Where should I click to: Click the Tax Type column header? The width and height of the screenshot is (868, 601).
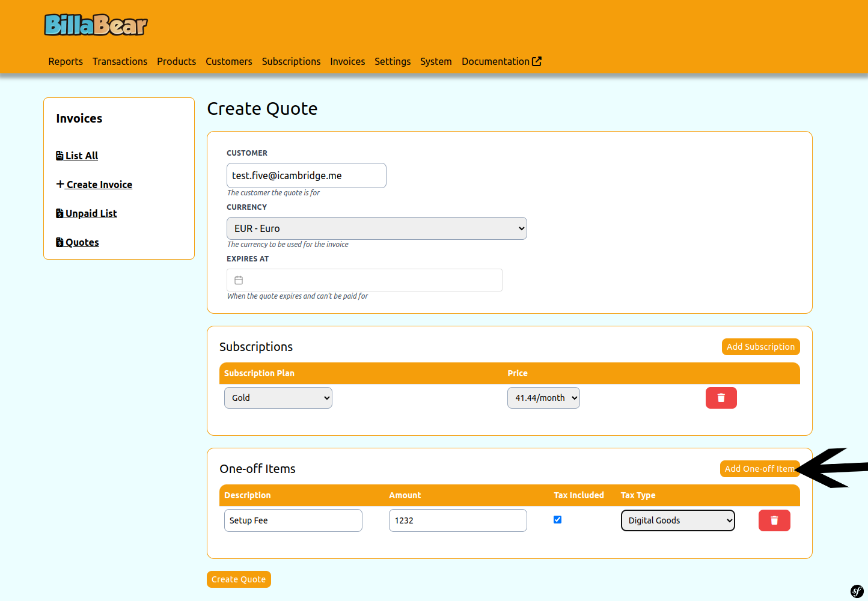point(638,495)
